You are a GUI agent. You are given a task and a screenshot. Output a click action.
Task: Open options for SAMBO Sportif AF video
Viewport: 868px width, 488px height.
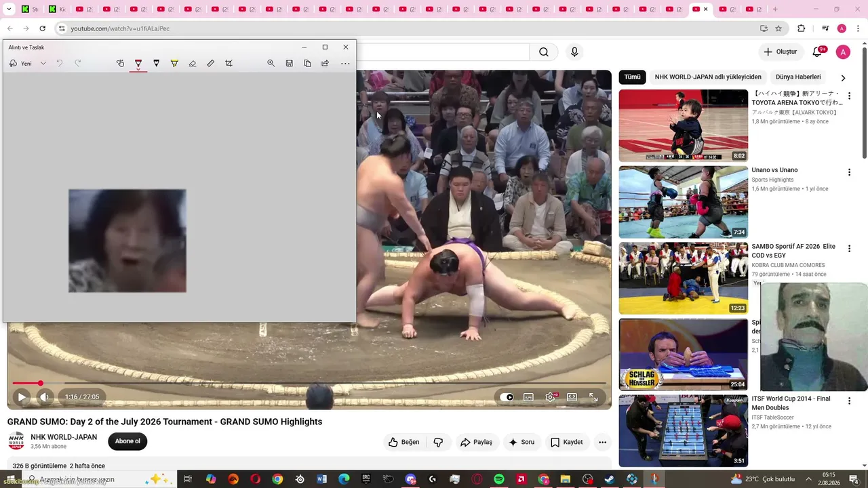pyautogui.click(x=849, y=249)
